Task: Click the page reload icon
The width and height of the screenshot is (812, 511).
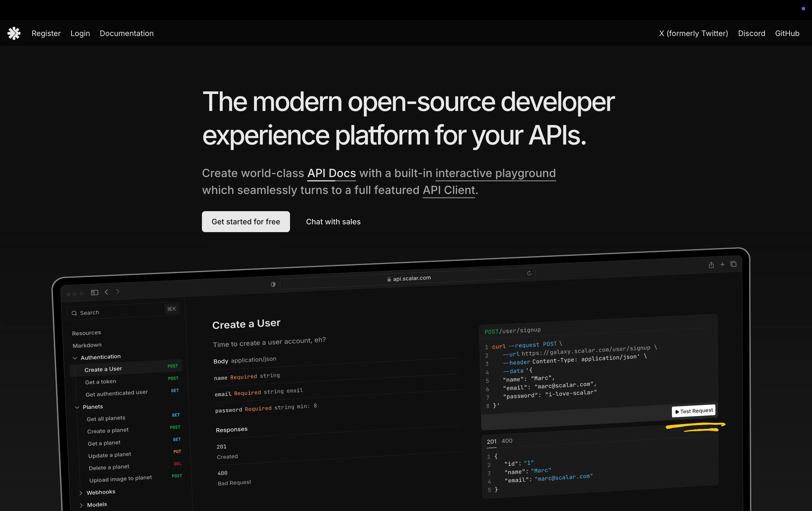Action: point(529,273)
